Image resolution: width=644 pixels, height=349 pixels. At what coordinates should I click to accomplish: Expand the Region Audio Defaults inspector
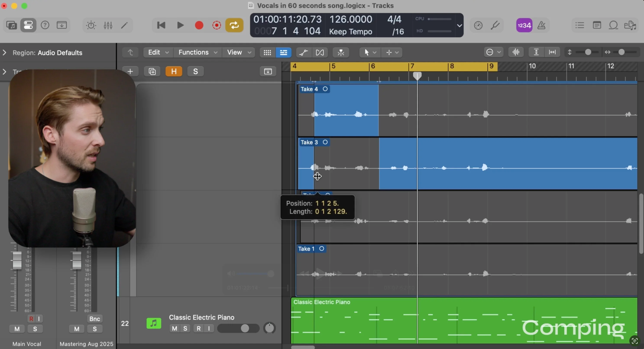coord(5,52)
